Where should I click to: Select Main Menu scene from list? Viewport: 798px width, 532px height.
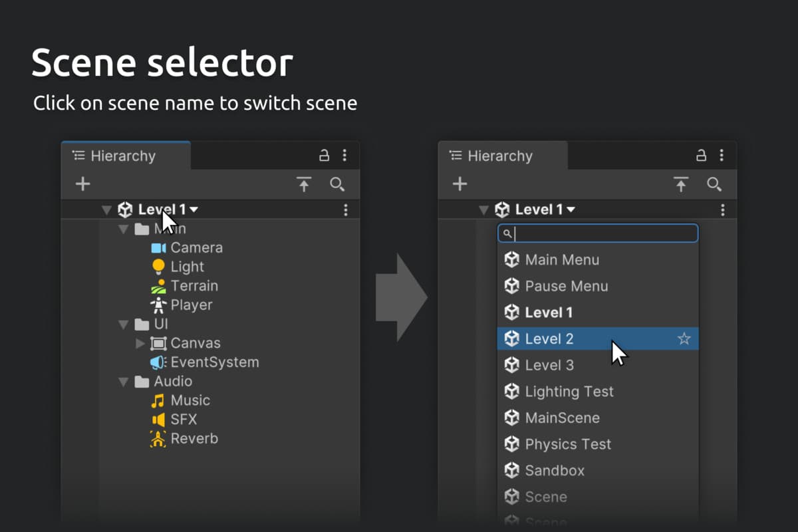562,260
